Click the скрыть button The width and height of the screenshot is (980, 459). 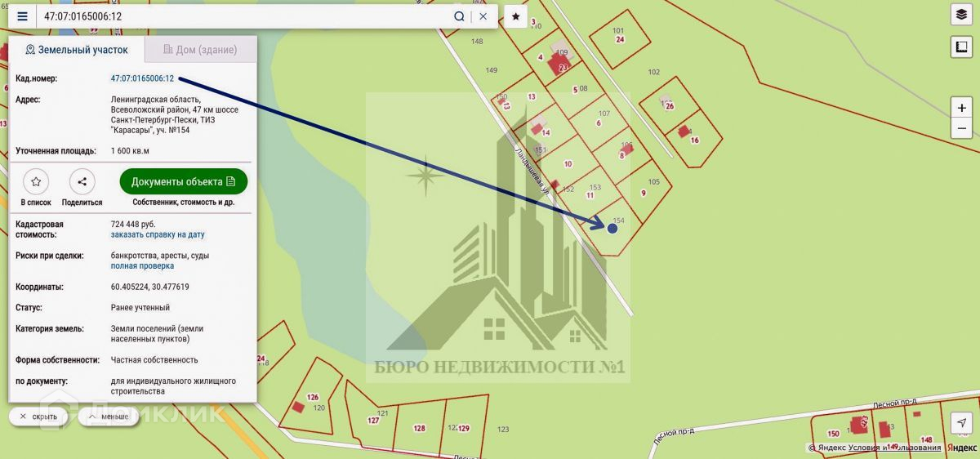pyautogui.click(x=38, y=417)
